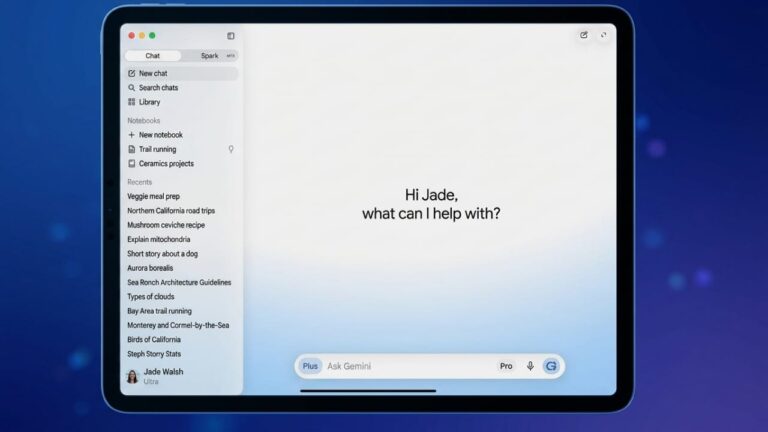Open Northern California road trips chat
768x432 pixels.
coord(171,211)
